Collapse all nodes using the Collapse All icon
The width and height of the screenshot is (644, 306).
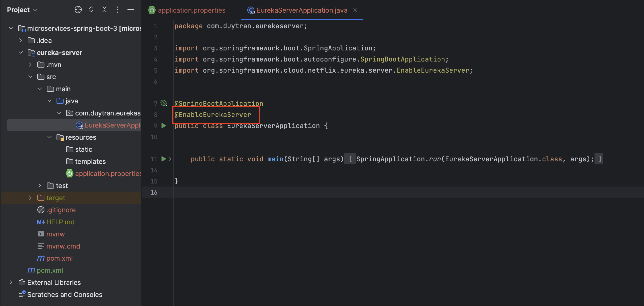click(x=104, y=10)
